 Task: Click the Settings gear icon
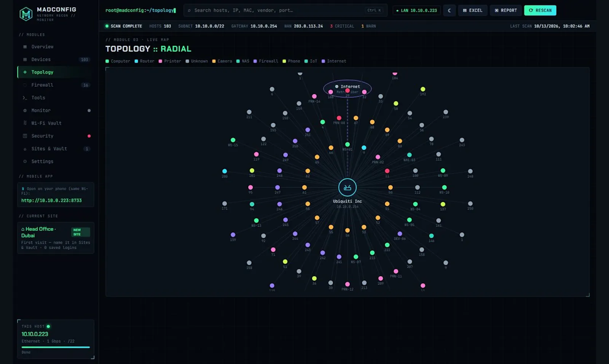[x=25, y=161]
